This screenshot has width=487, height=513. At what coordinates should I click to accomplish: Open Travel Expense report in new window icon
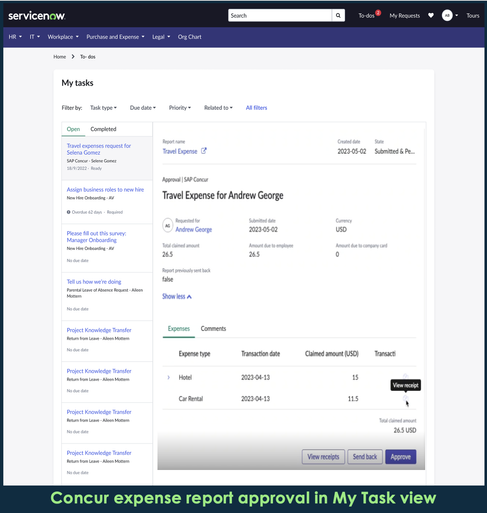(x=204, y=151)
